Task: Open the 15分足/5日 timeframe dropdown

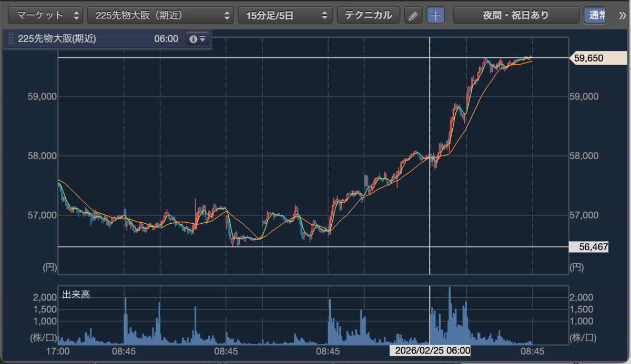Action: (286, 15)
